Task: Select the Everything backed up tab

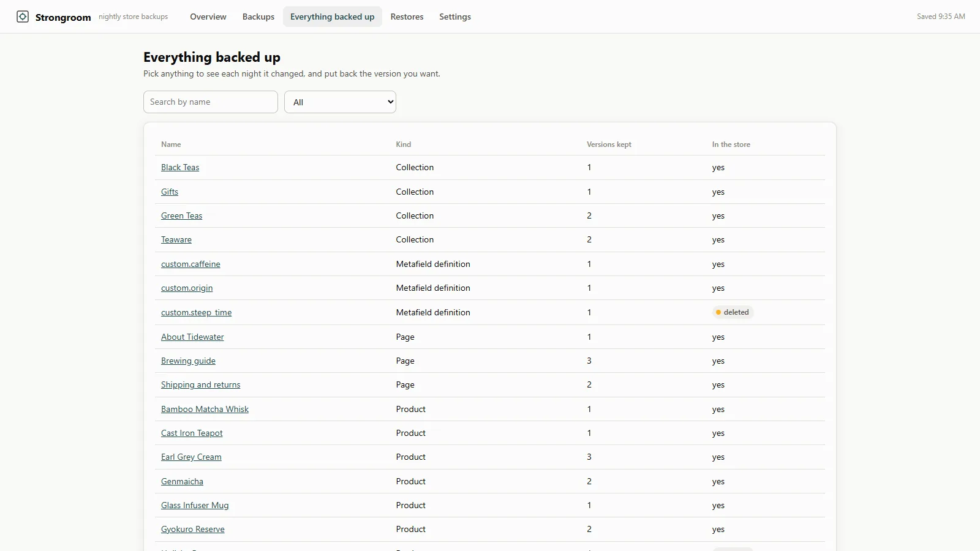Action: (x=333, y=17)
